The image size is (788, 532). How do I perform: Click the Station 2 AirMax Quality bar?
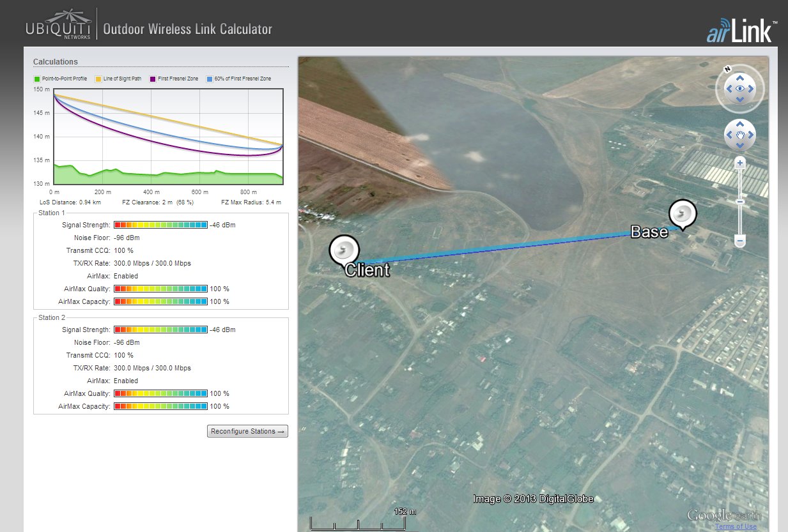pos(160,393)
